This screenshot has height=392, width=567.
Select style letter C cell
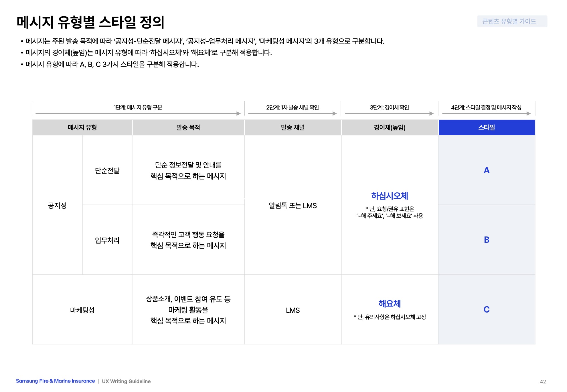[486, 310]
